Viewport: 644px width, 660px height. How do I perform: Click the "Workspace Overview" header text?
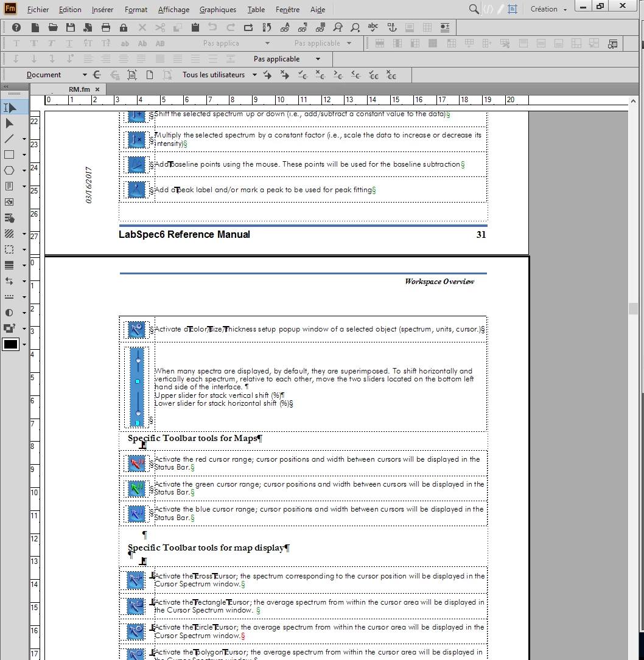pos(439,281)
